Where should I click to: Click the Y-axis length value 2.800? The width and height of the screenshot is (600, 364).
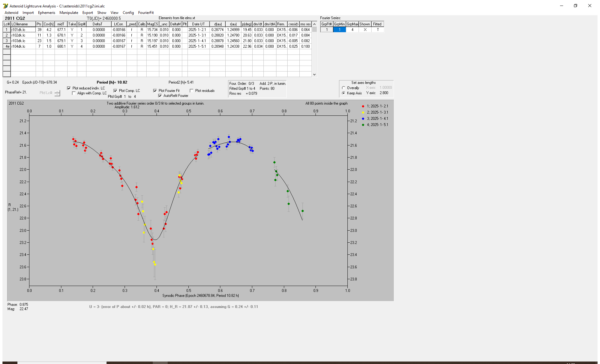(384, 93)
